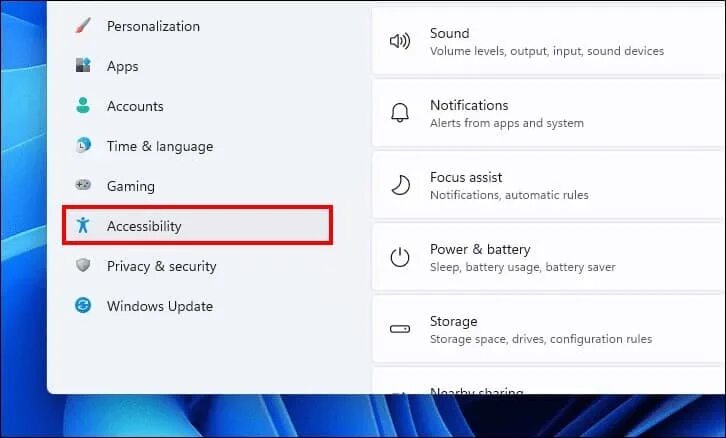
Task: Open Sound volume levels settings
Action: (x=549, y=41)
